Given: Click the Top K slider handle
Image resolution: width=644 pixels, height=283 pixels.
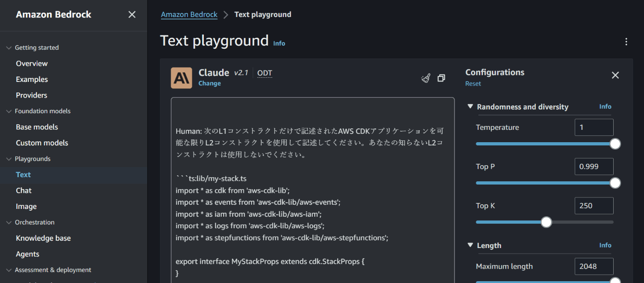Looking at the screenshot, I should (546, 222).
